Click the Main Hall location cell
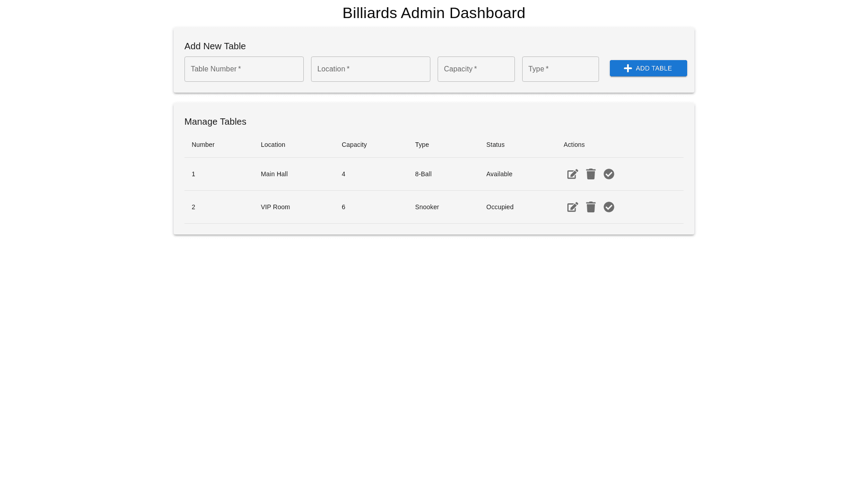Screen dimensions: 868x488 [274, 174]
